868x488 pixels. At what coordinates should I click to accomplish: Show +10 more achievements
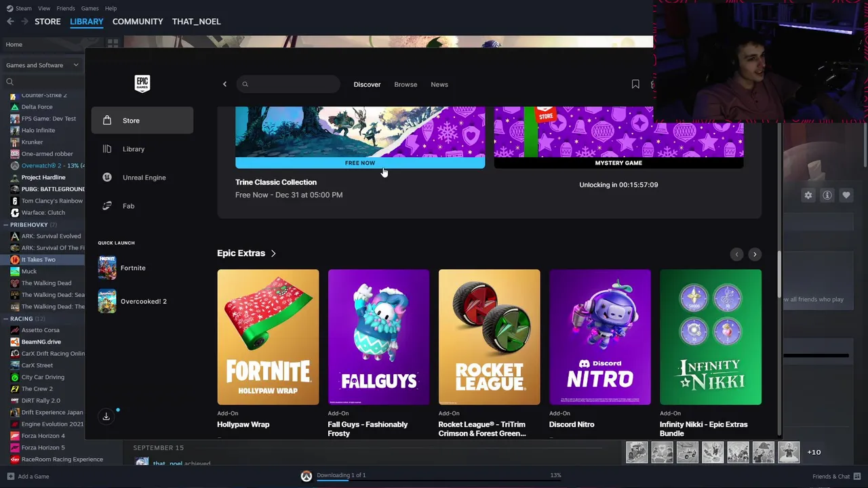coord(814,452)
